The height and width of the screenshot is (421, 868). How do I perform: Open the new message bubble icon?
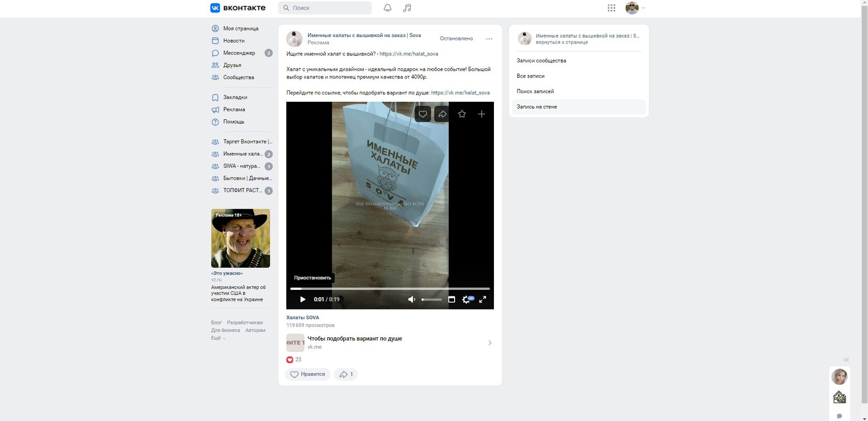(839, 416)
